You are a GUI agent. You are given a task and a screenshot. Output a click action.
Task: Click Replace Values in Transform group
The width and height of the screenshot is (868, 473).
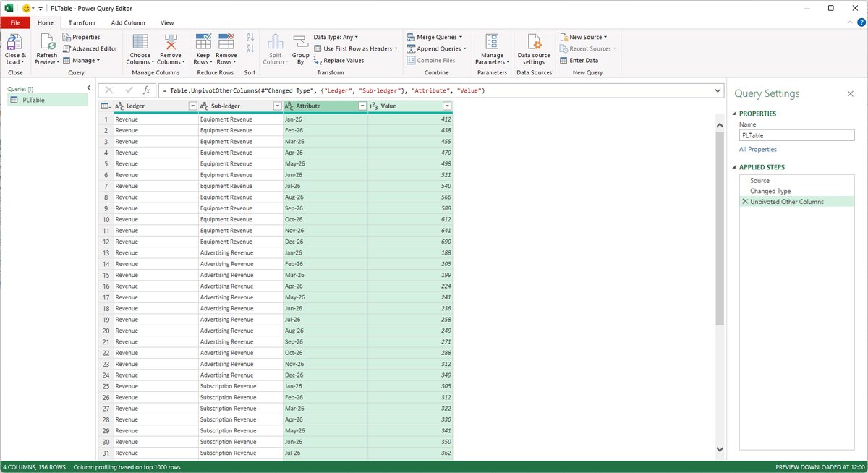tap(339, 61)
